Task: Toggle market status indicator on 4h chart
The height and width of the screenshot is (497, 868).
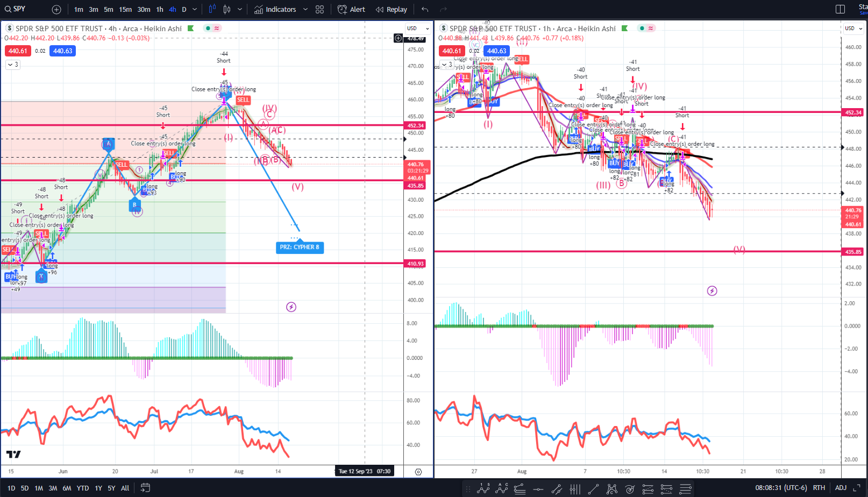Action: point(208,28)
